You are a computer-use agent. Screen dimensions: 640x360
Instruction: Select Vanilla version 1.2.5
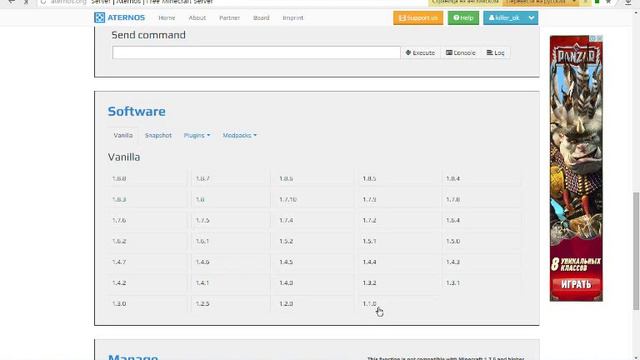[x=231, y=303]
